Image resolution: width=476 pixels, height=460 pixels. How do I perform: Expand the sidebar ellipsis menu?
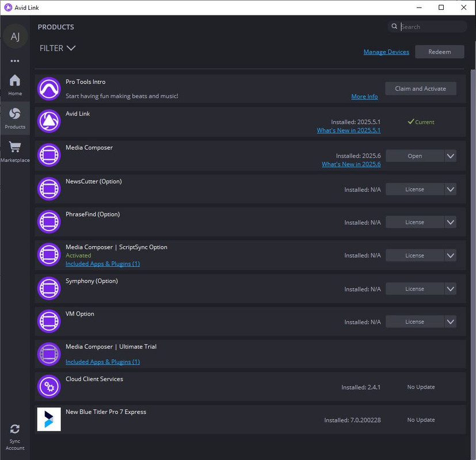click(x=15, y=61)
